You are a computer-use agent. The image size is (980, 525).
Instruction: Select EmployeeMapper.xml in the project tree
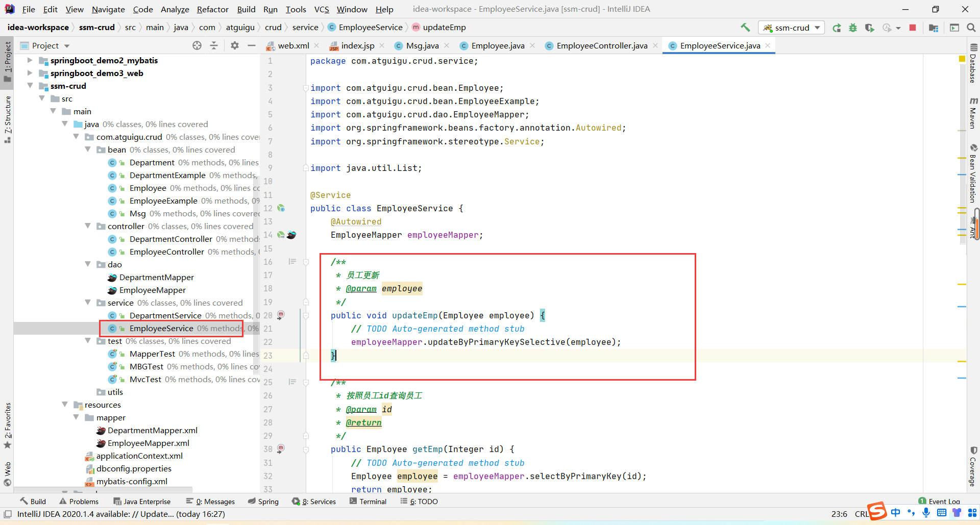tap(148, 443)
